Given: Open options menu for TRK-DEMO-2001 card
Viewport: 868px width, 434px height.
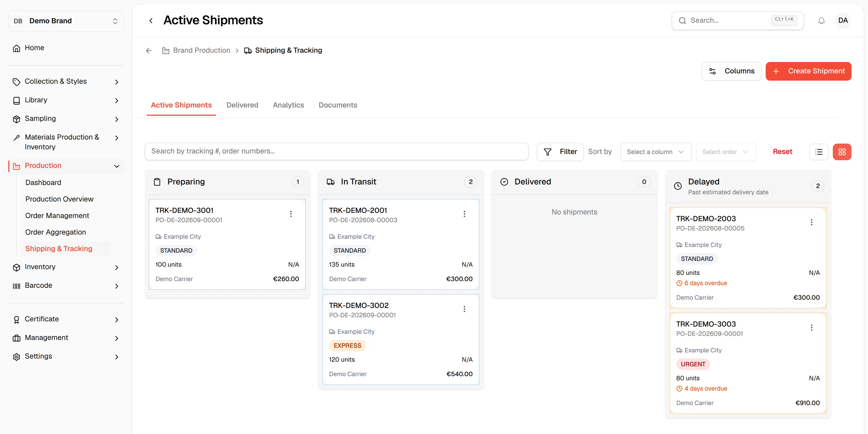Looking at the screenshot, I should 464,214.
